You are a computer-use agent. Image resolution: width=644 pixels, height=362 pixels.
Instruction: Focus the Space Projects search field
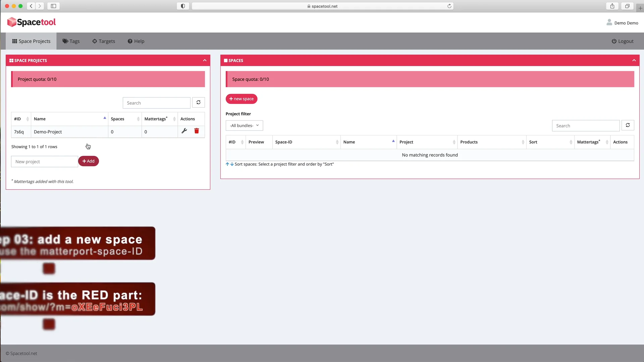click(x=157, y=103)
